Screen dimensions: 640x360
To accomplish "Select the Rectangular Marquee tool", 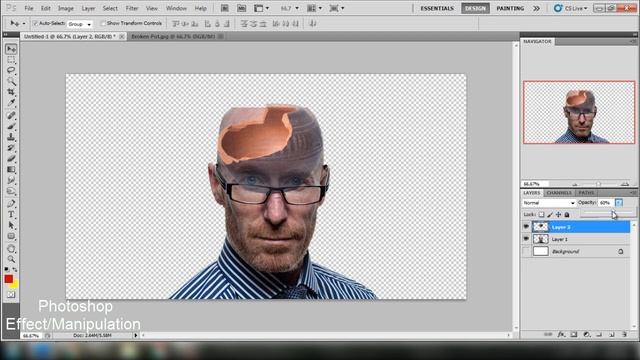I will 11,60.
